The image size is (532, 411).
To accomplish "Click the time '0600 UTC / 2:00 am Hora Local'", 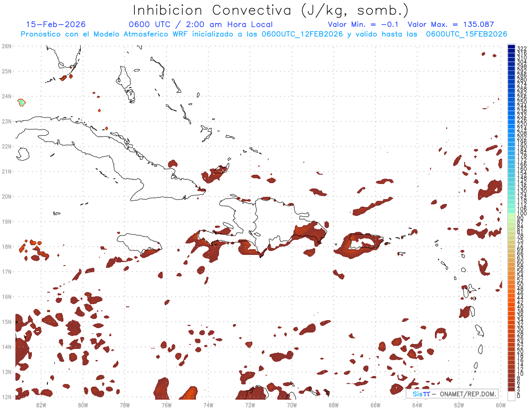I will tap(201, 24).
